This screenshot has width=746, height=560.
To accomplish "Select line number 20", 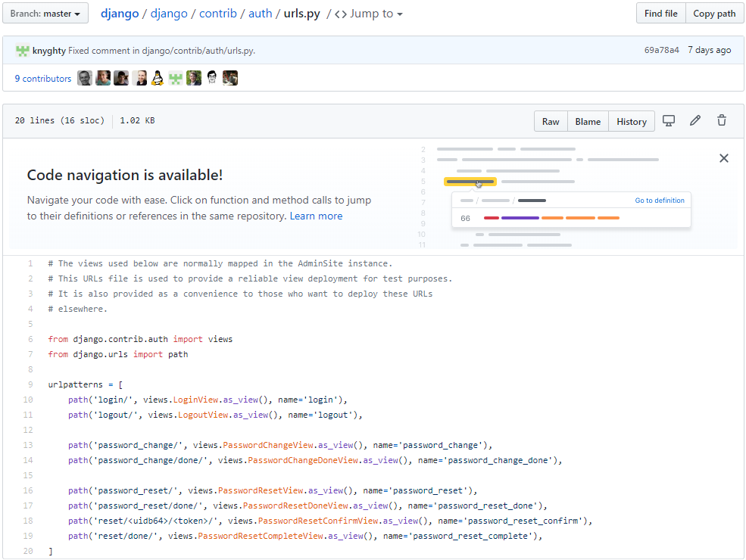I will point(28,551).
